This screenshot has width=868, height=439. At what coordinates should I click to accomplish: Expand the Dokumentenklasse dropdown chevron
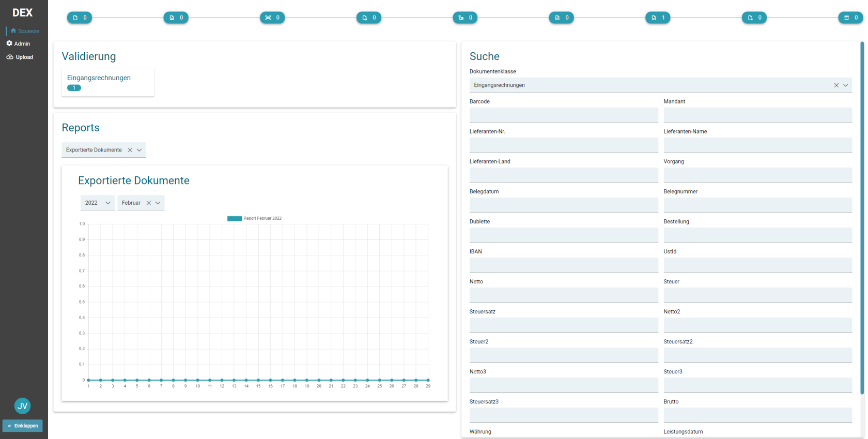tap(846, 85)
